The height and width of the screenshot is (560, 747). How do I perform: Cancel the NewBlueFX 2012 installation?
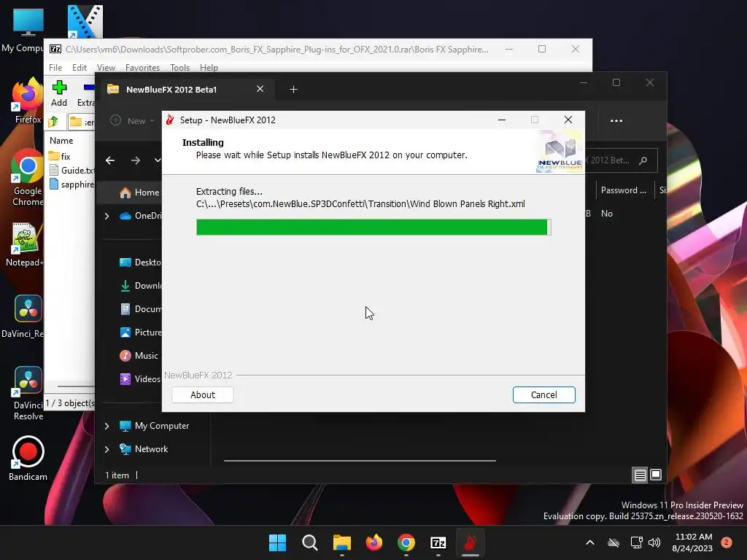543,394
